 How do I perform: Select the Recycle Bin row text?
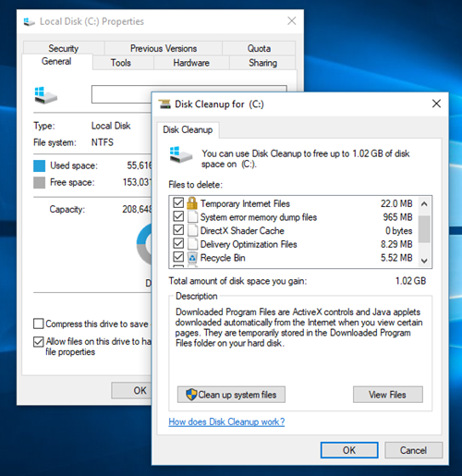223,258
